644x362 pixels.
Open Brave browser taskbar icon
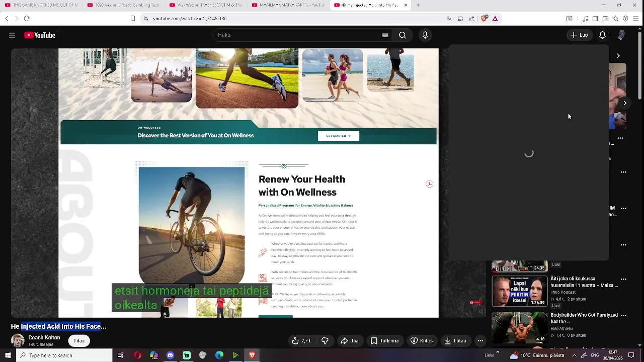252,355
